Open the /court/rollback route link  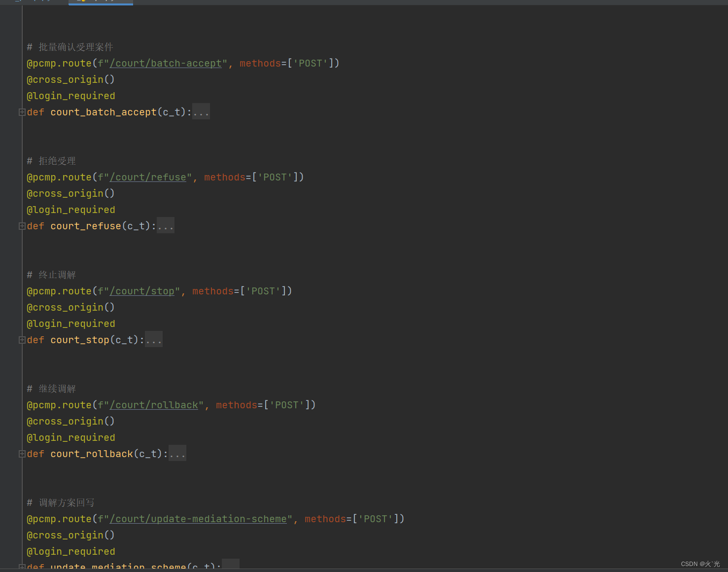coord(154,405)
